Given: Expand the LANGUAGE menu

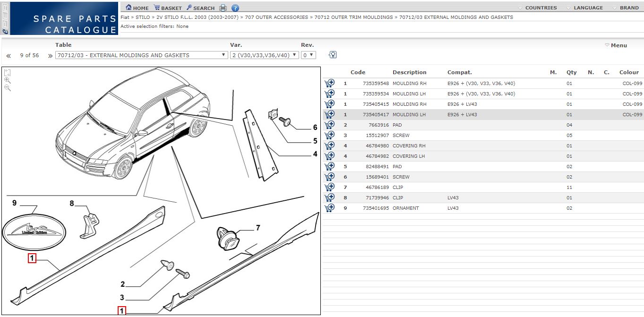Looking at the screenshot, I should pos(584,8).
